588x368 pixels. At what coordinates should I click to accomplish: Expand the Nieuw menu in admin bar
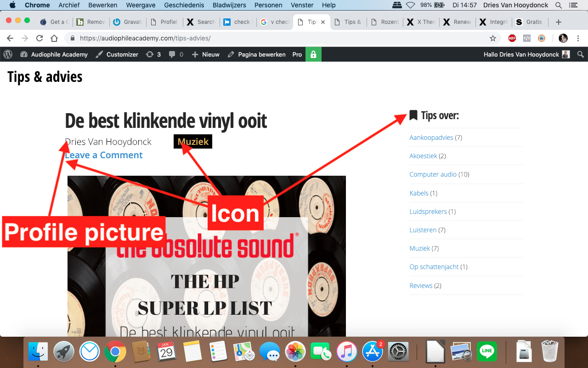point(206,54)
